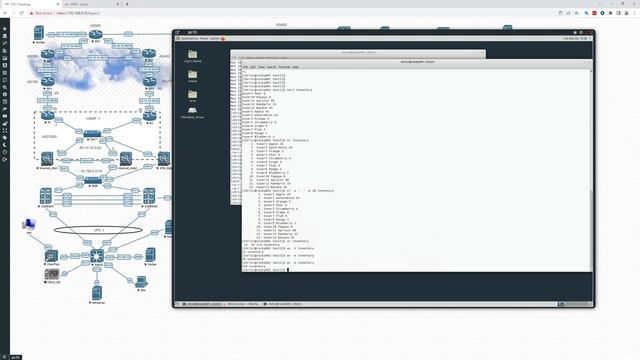Open the Terminal menu in the front terminal
Viewport: 640px width, 360px height.
tap(284, 67)
